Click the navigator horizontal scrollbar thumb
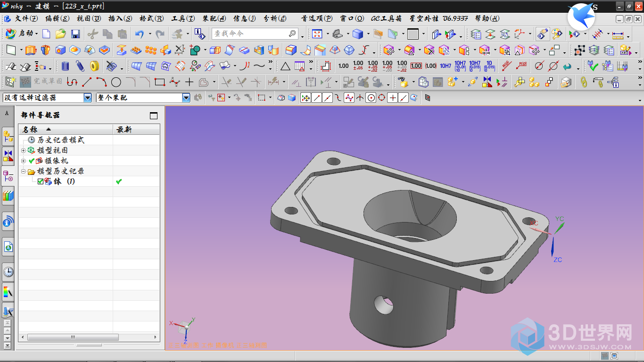The height and width of the screenshot is (362, 644). (73, 337)
